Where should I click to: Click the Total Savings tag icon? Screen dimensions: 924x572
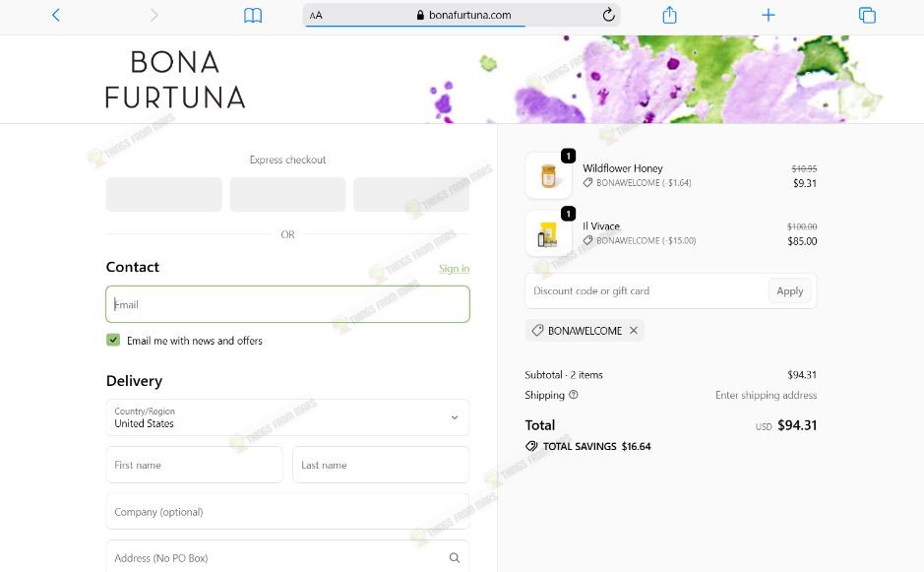coord(531,446)
